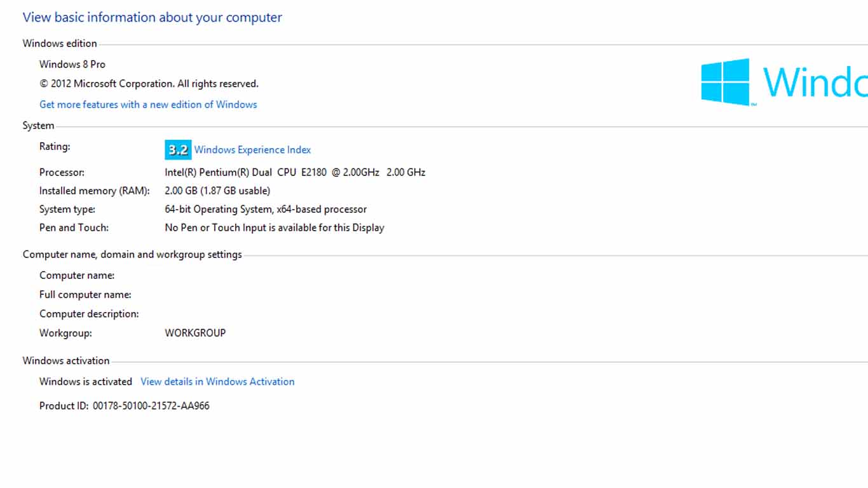
Task: Open View details in Windows Activation
Action: point(217,382)
